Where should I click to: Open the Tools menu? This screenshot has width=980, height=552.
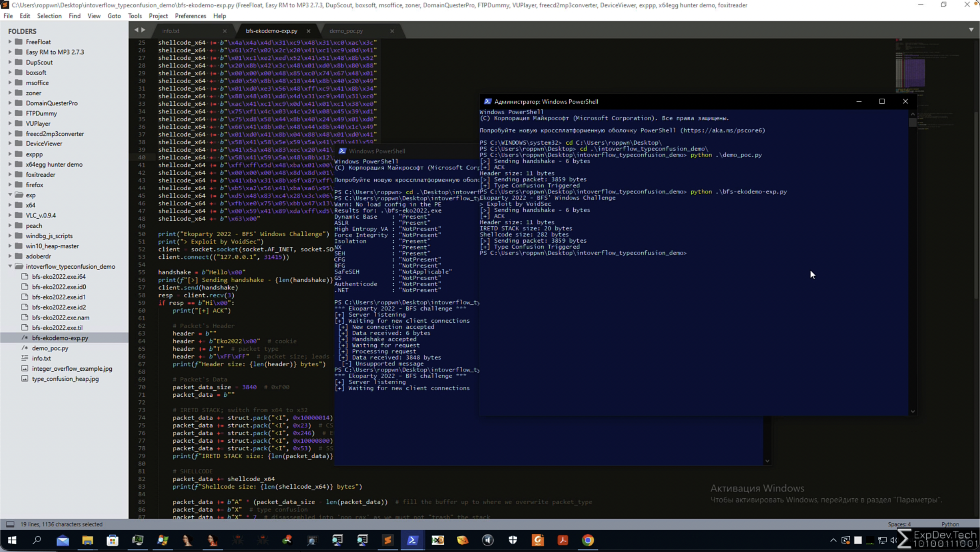click(x=135, y=16)
